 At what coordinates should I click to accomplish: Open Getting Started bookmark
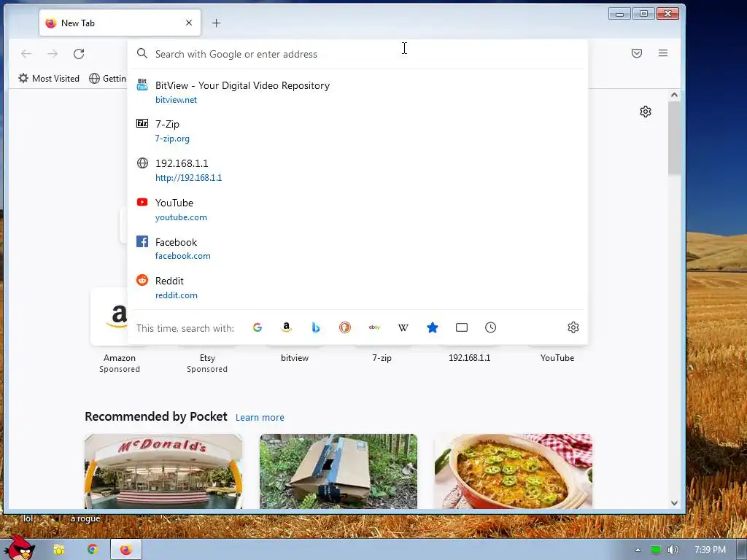coord(108,79)
